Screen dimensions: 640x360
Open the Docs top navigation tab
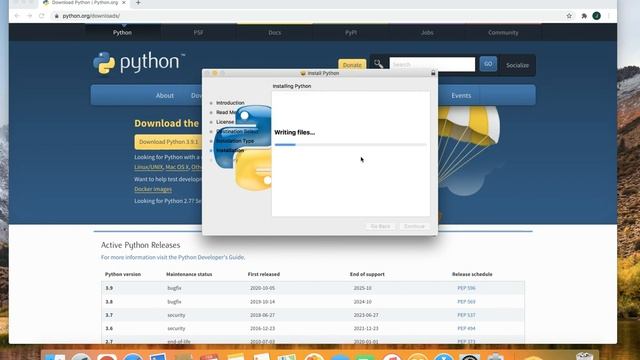[x=275, y=33]
